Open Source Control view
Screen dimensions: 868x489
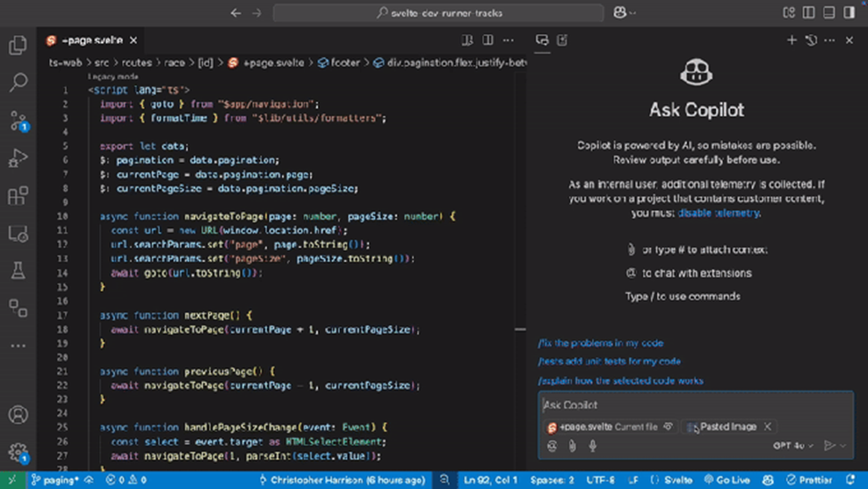click(18, 121)
